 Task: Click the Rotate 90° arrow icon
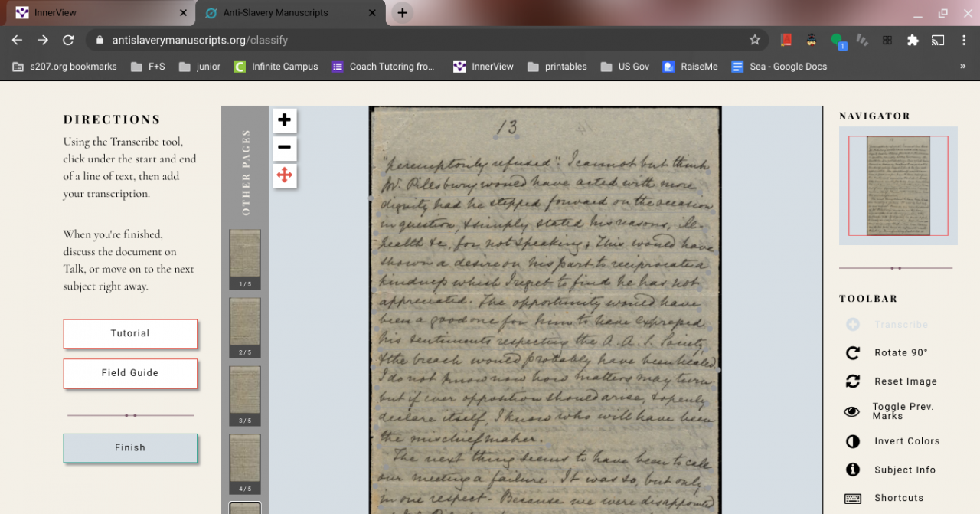point(852,353)
